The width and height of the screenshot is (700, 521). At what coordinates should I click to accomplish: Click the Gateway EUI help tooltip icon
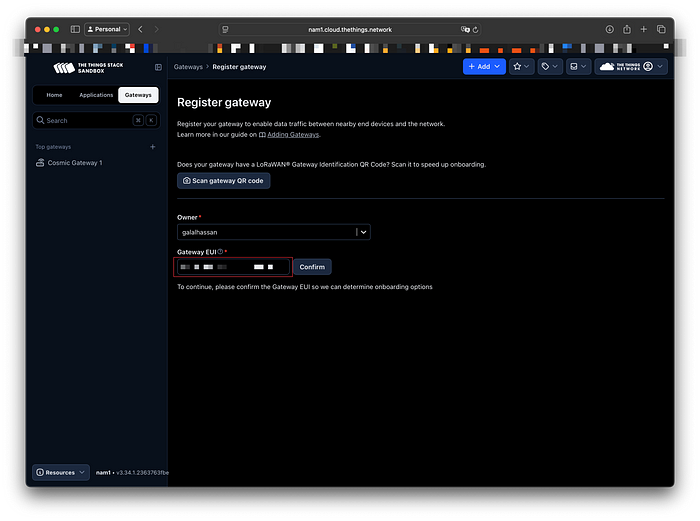coord(220,252)
